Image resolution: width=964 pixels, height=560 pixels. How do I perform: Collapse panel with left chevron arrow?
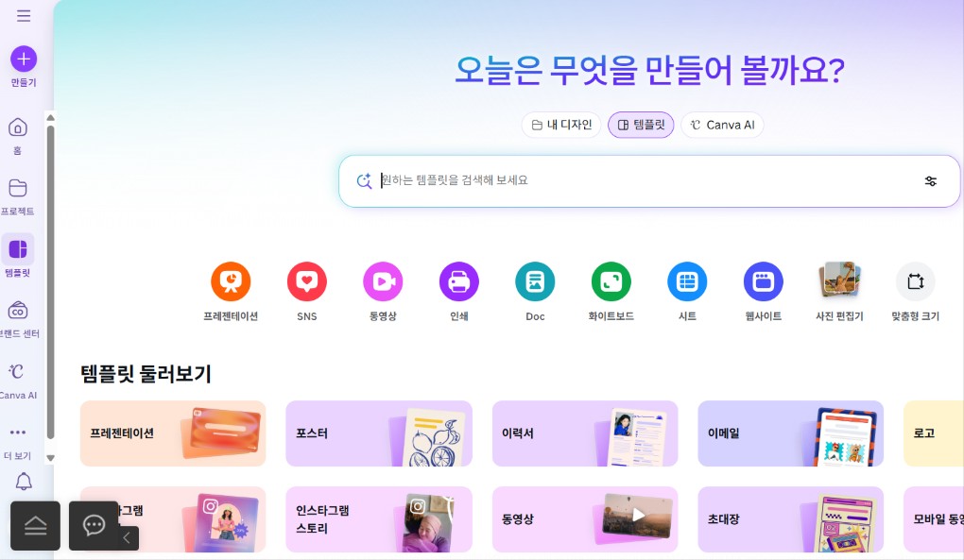coord(127,538)
